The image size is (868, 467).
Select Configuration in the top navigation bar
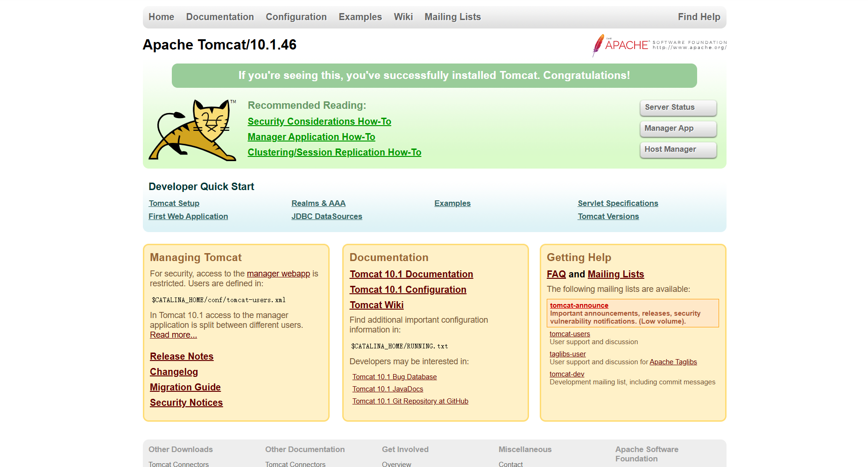coord(296,17)
